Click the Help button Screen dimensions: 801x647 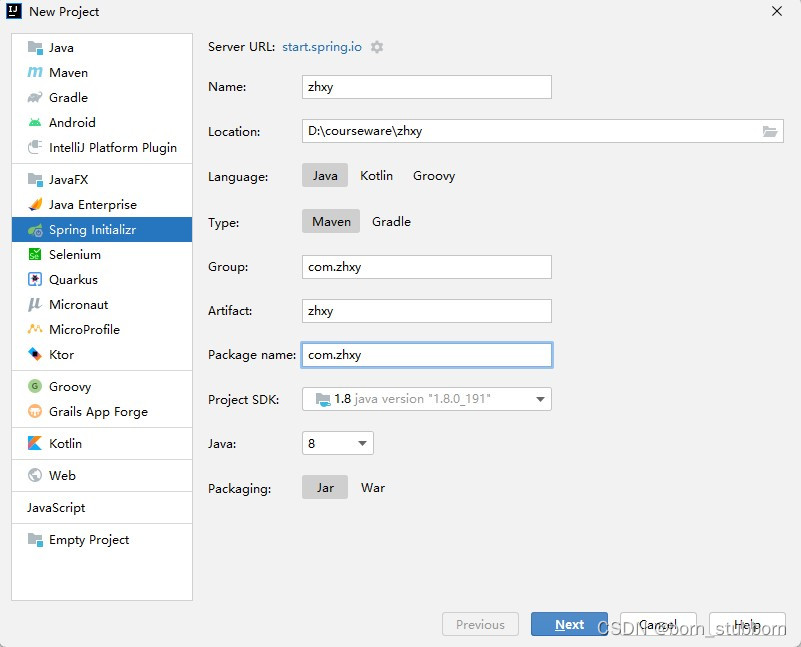747,624
